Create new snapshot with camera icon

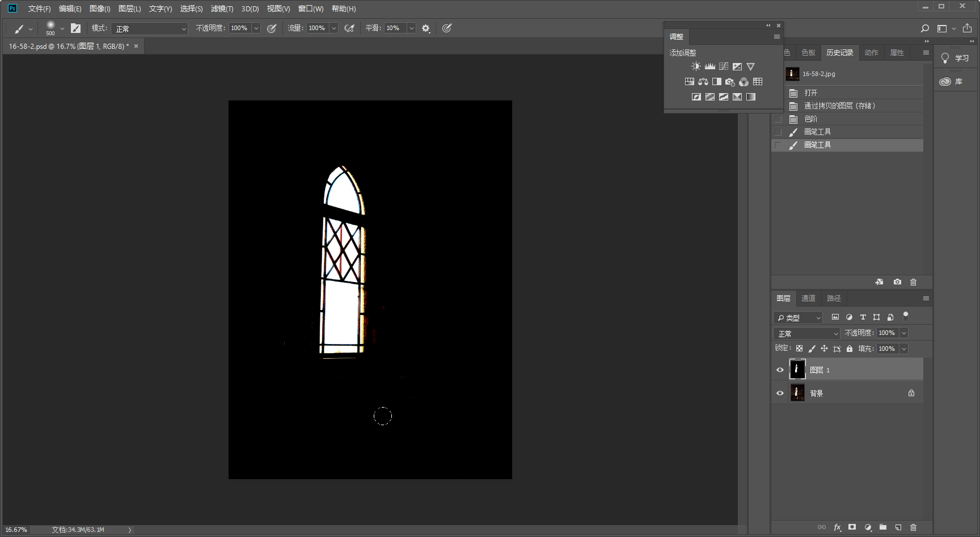(x=897, y=282)
